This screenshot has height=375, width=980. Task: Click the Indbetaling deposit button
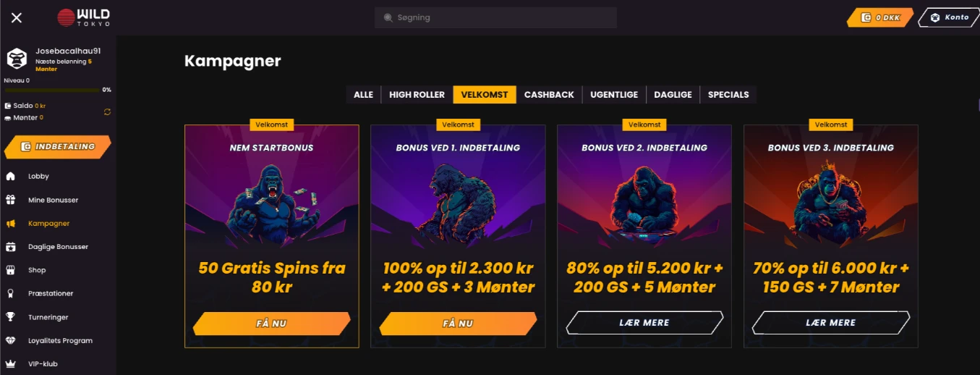(x=58, y=147)
